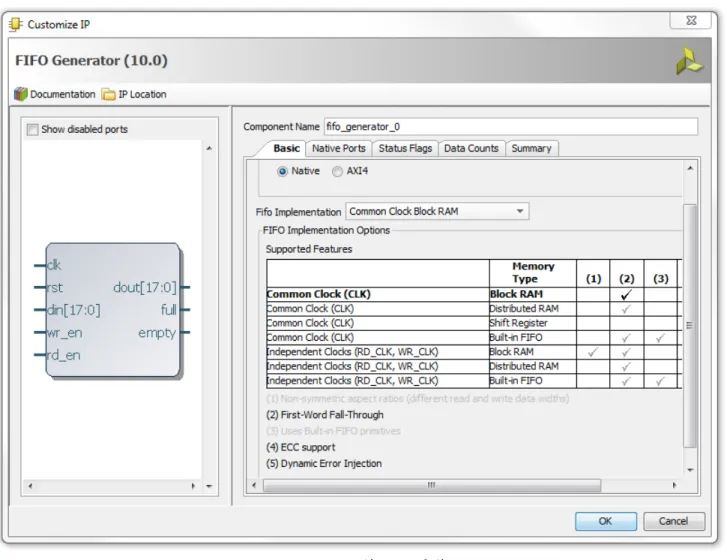Image resolution: width=727 pixels, height=560 pixels.
Task: Select the Native interface radio button
Action: click(282, 172)
